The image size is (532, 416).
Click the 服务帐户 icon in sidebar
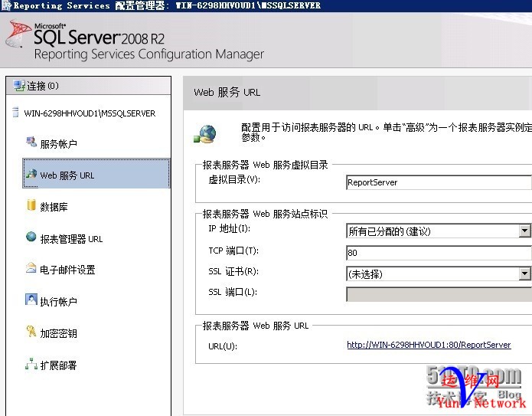coord(31,142)
